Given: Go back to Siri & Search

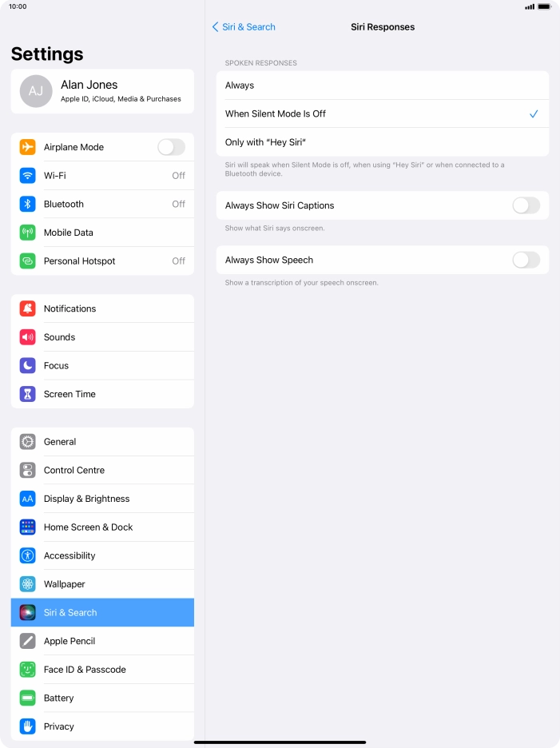Looking at the screenshot, I should pyautogui.click(x=244, y=27).
